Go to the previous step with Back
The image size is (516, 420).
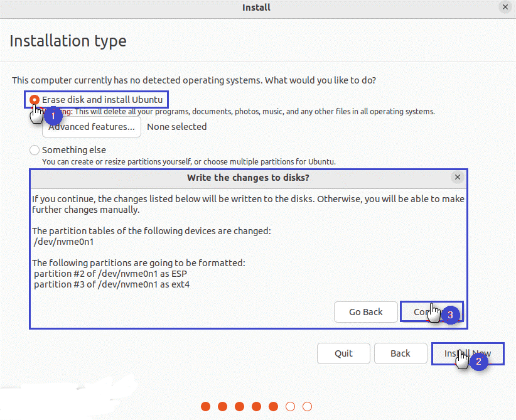point(400,353)
